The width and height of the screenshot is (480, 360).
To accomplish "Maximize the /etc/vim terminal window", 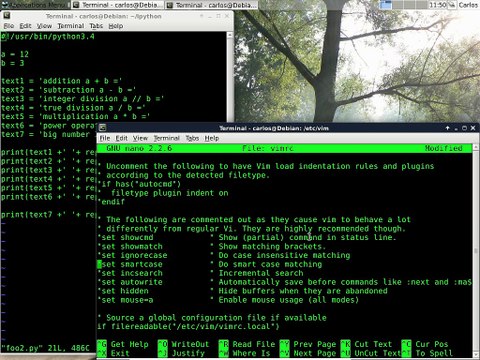I will [x=464, y=128].
